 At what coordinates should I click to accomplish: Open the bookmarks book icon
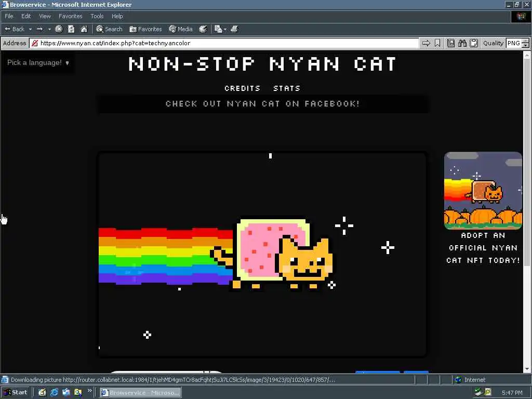pyautogui.click(x=450, y=43)
